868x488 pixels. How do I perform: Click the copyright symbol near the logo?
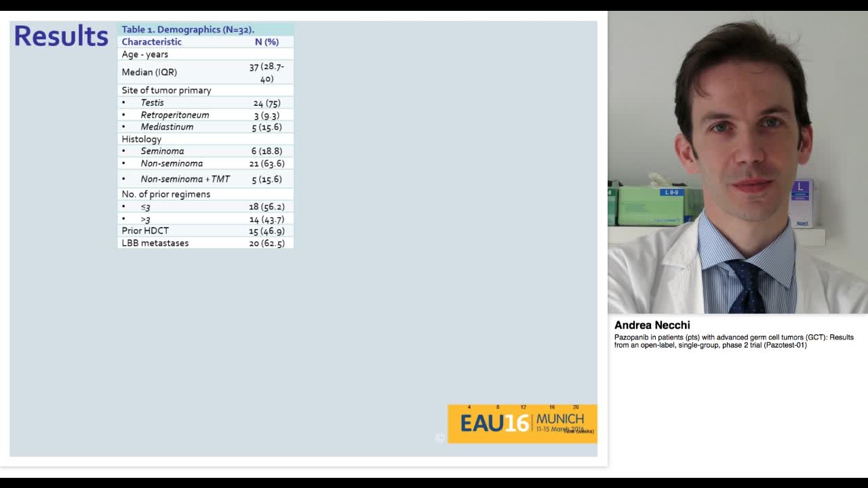(439, 439)
